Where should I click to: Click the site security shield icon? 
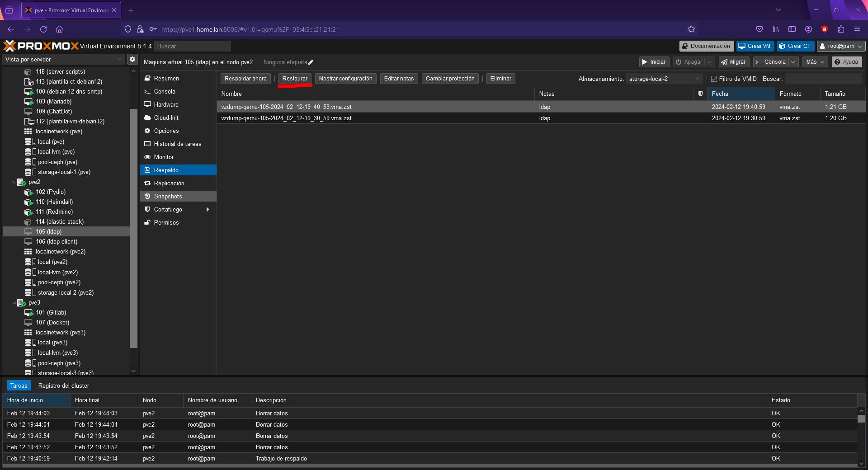[x=128, y=29]
